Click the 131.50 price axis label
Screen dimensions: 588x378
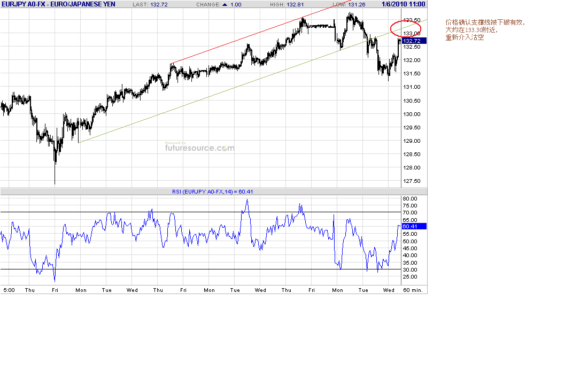coord(412,73)
